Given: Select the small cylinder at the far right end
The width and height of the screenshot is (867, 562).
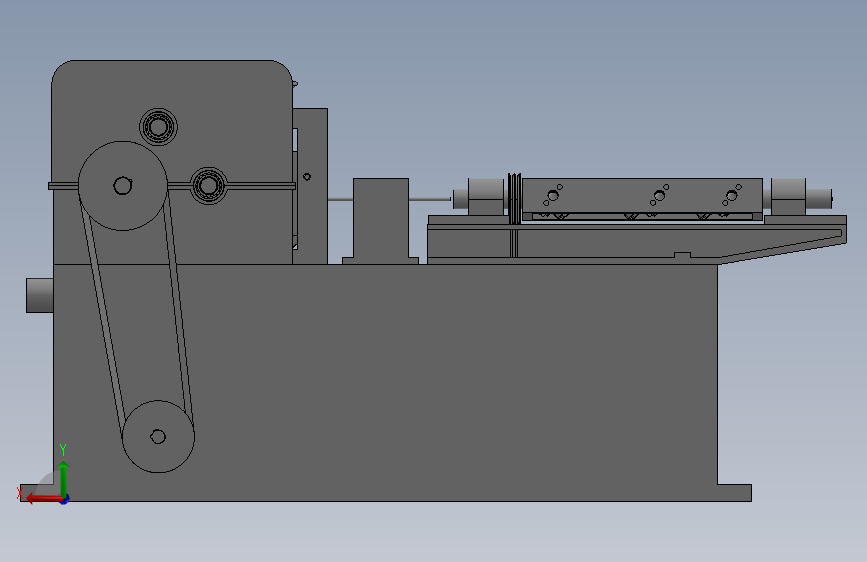Looking at the screenshot, I should coord(819,199).
